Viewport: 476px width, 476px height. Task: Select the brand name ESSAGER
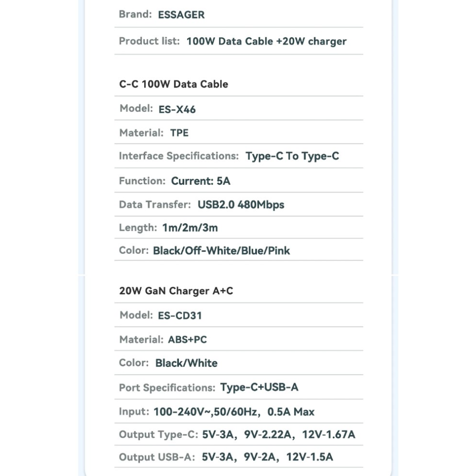pyautogui.click(x=181, y=15)
